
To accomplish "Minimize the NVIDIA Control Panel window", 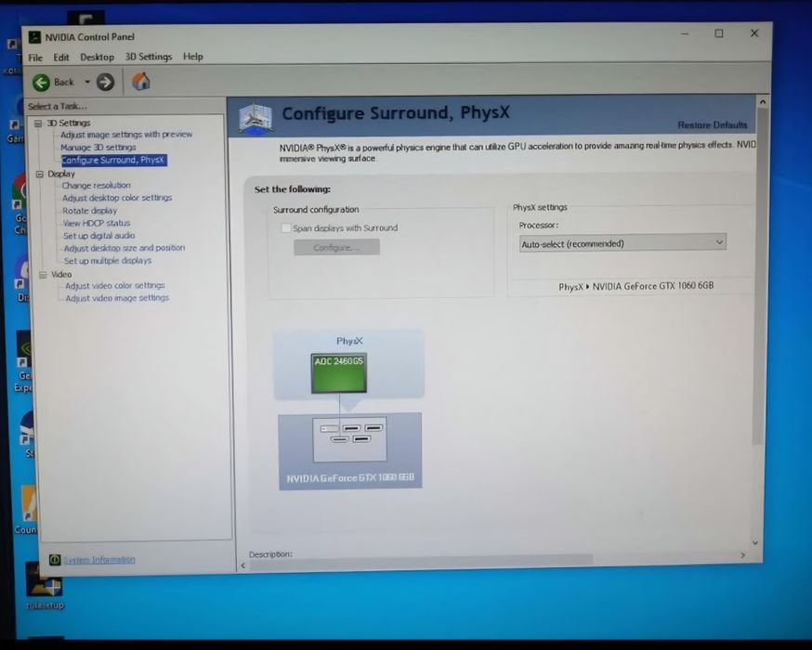I will pyautogui.click(x=685, y=33).
